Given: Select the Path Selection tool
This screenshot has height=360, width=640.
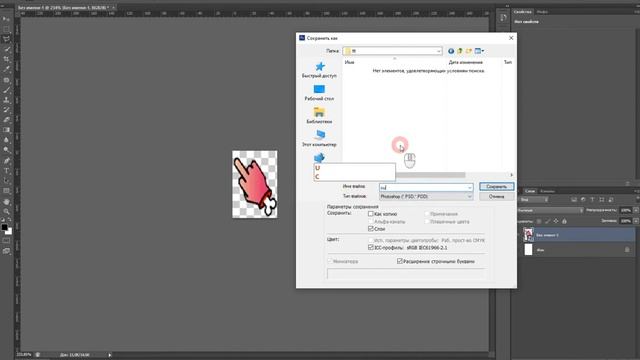Looking at the screenshot, I should (x=6, y=181).
